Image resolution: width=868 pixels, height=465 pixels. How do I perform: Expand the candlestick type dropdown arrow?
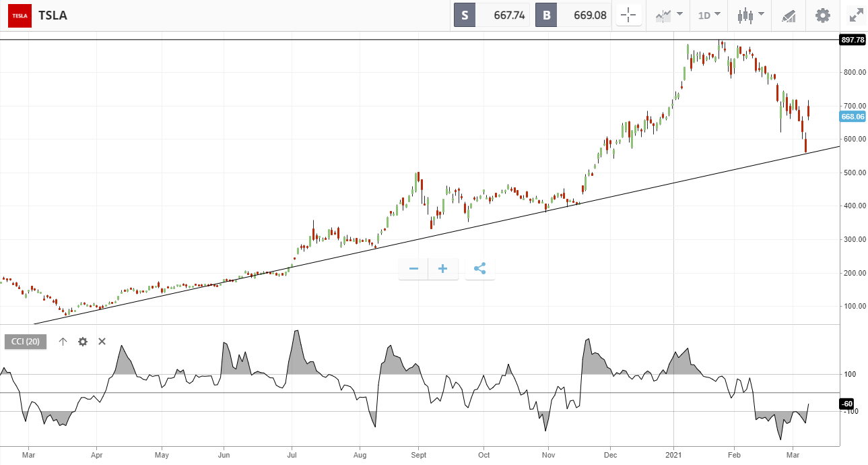click(x=762, y=15)
